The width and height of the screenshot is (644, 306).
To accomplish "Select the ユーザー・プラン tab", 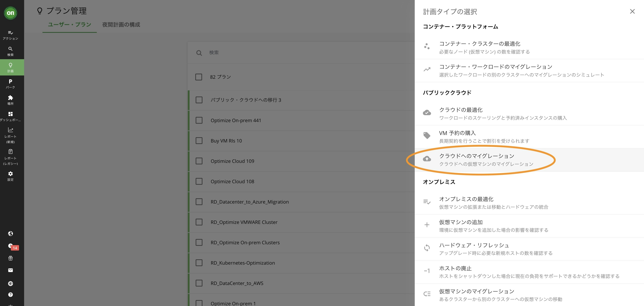I will pos(69,25).
